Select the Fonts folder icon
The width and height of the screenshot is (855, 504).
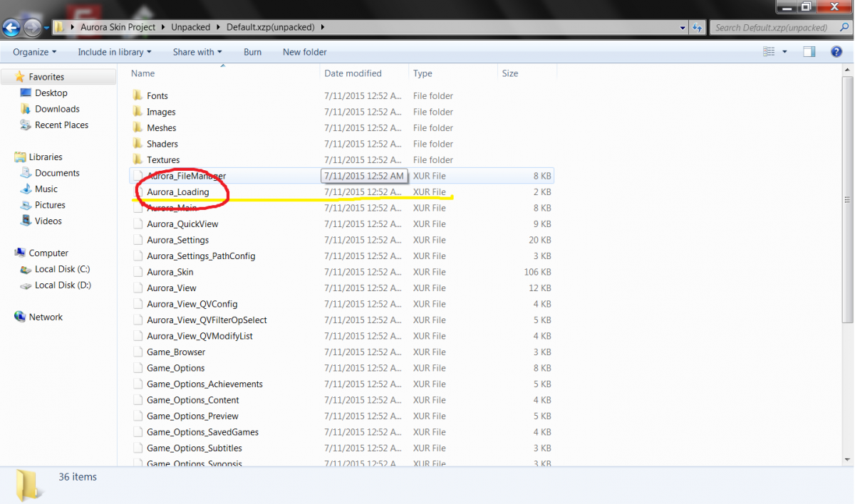pyautogui.click(x=138, y=96)
